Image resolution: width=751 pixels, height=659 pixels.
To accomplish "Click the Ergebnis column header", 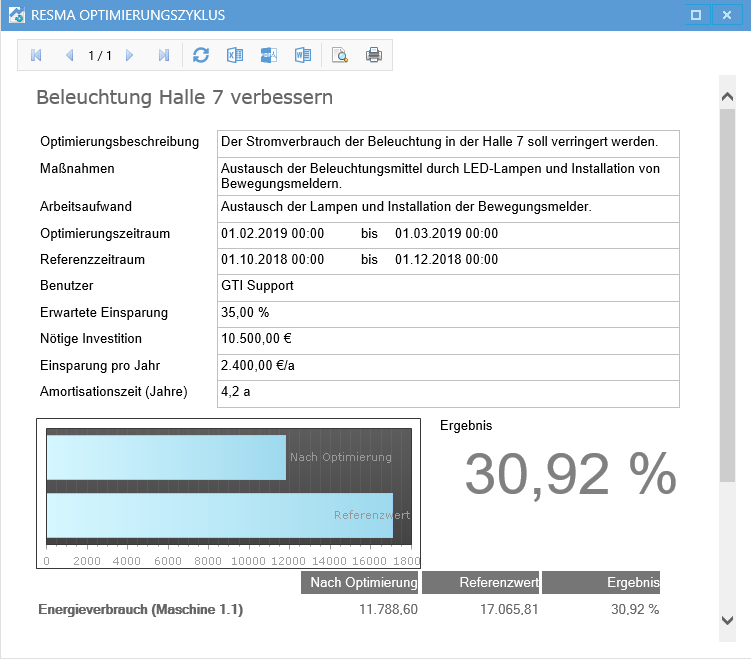I will 601,583.
